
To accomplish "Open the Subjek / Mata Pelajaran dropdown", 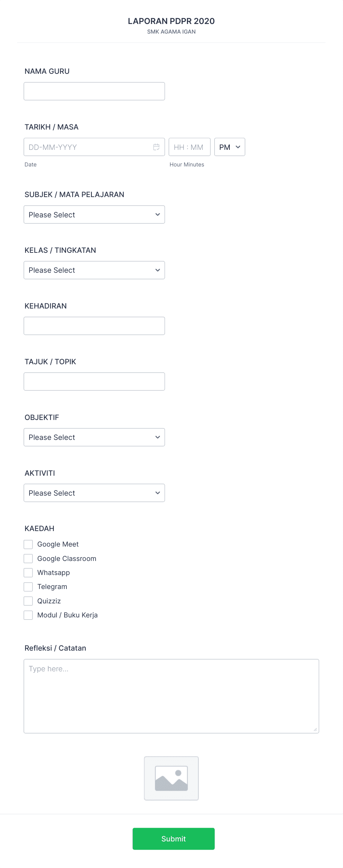I will pos(94,214).
